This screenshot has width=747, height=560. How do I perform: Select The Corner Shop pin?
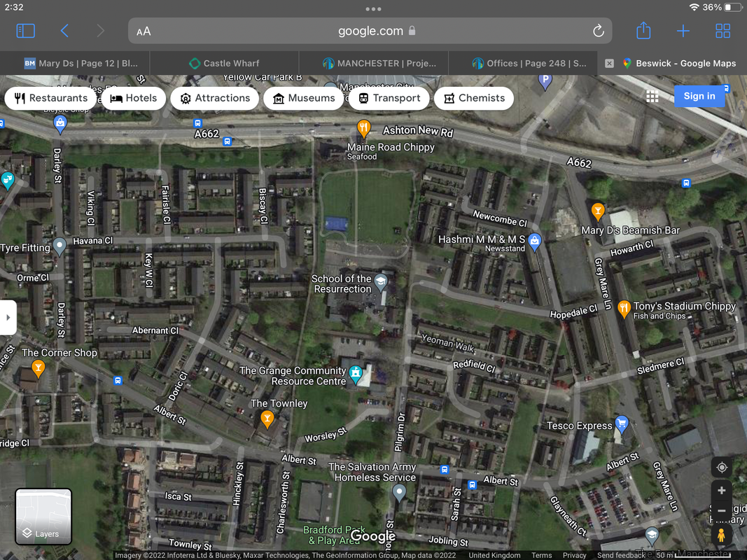pos(38,368)
